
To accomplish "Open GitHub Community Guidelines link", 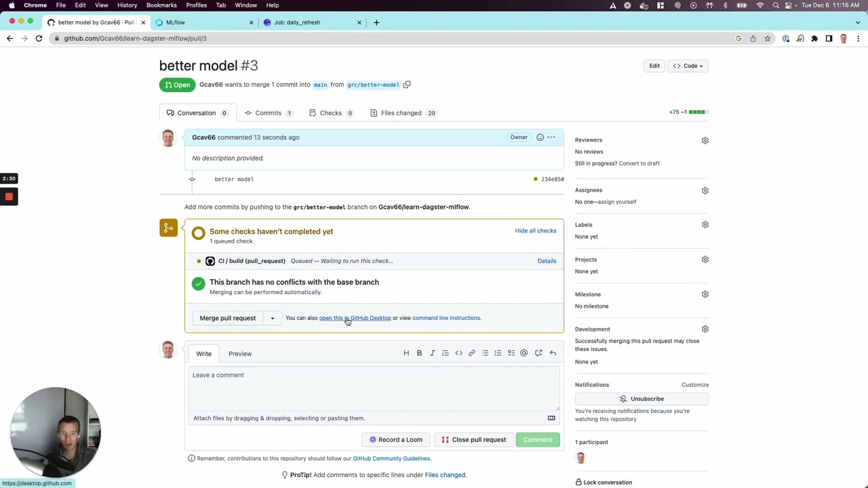I will tap(391, 459).
